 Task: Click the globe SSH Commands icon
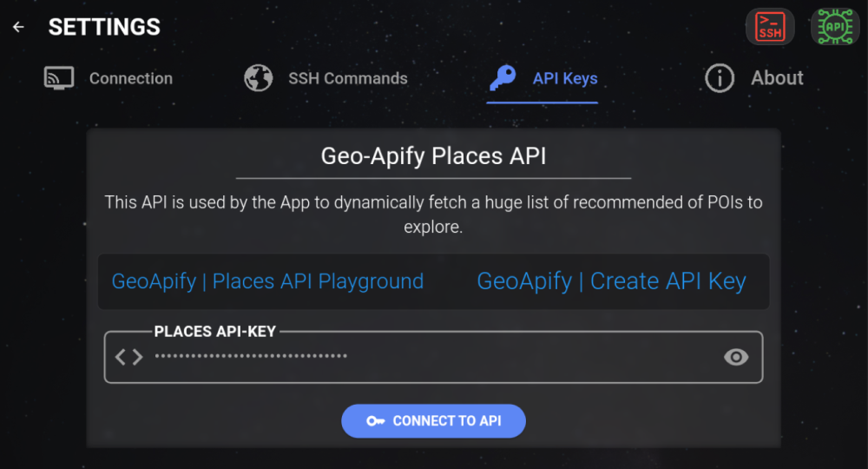point(259,78)
